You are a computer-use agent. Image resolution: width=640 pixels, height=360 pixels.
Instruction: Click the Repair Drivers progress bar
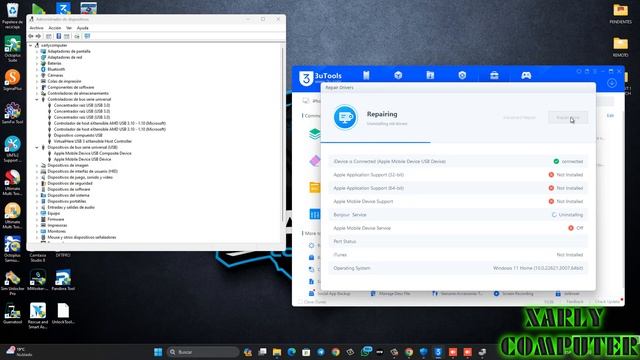click(x=458, y=142)
